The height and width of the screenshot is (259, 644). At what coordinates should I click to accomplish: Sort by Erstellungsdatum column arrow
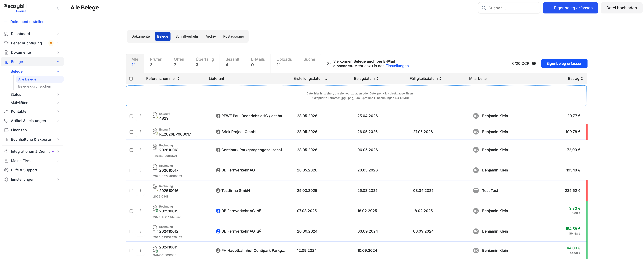click(326, 79)
